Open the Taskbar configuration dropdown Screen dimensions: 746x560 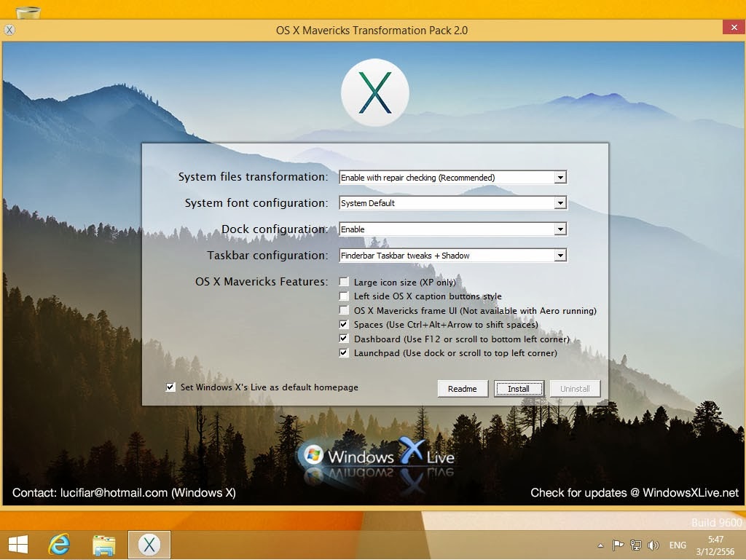click(453, 256)
